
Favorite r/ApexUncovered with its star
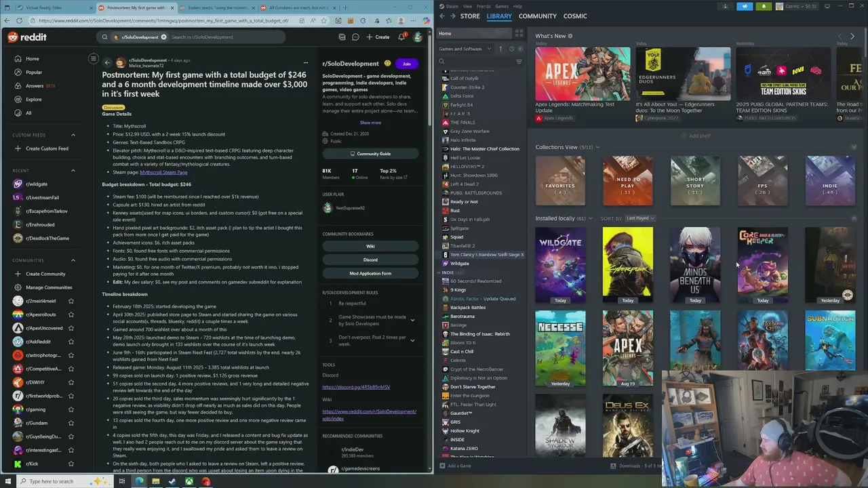pyautogui.click(x=71, y=328)
